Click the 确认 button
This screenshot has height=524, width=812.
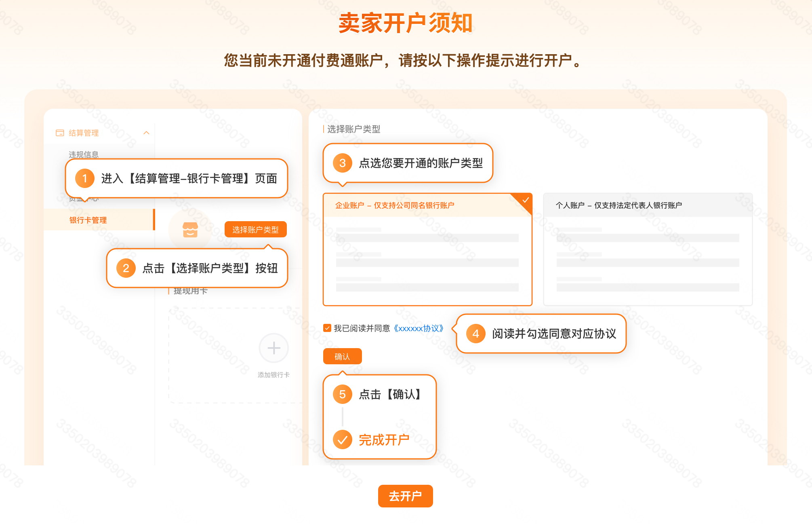point(342,356)
